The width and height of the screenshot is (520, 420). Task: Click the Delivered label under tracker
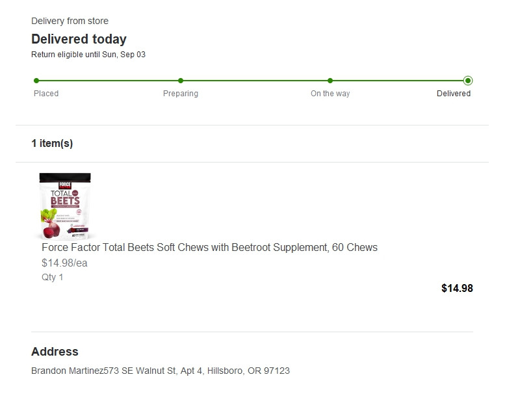tap(454, 94)
